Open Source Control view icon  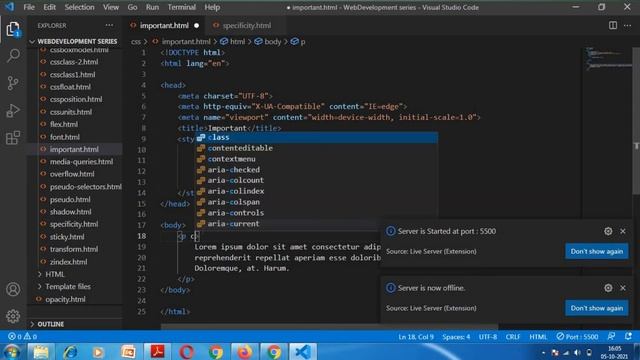pos(13,83)
